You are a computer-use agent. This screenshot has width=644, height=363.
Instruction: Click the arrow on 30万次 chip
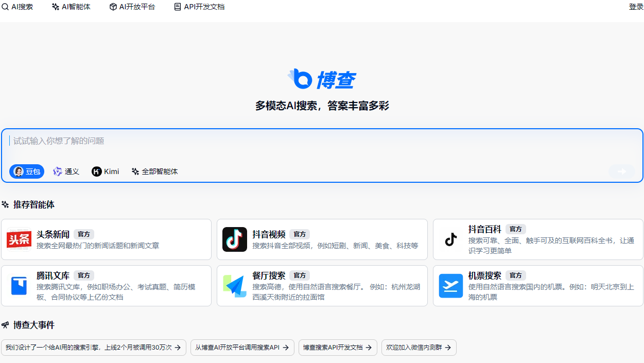tap(178, 348)
